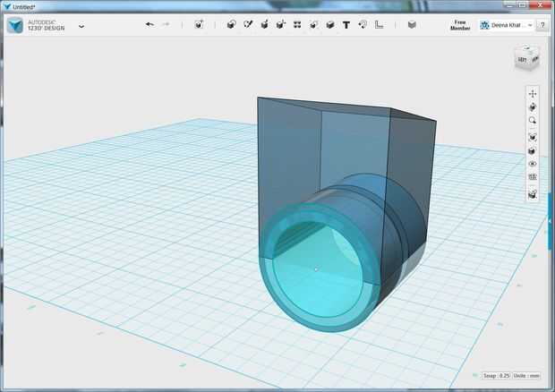Open the Transform tool

pos(199,24)
